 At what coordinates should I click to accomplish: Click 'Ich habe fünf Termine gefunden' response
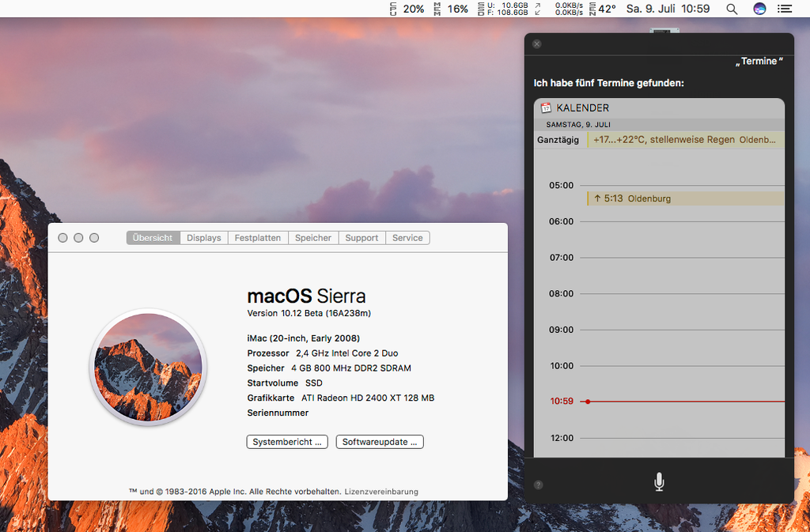pyautogui.click(x=608, y=83)
